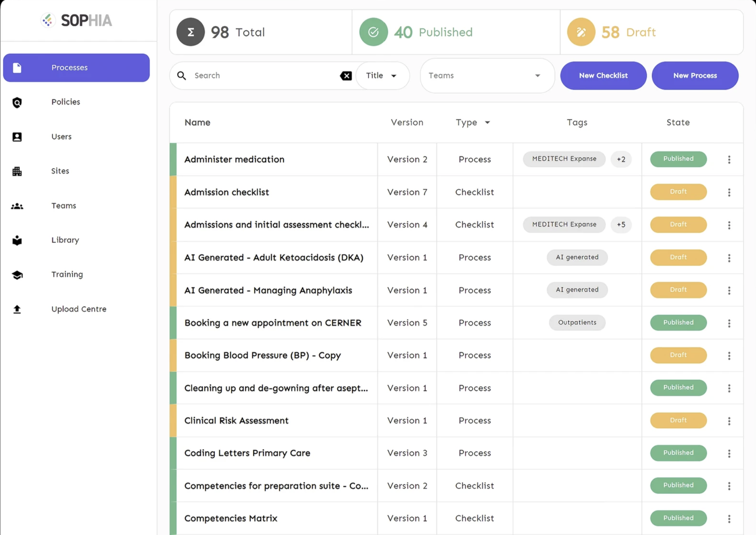This screenshot has height=535, width=756.
Task: Click the Teams group icon
Action: 17,206
